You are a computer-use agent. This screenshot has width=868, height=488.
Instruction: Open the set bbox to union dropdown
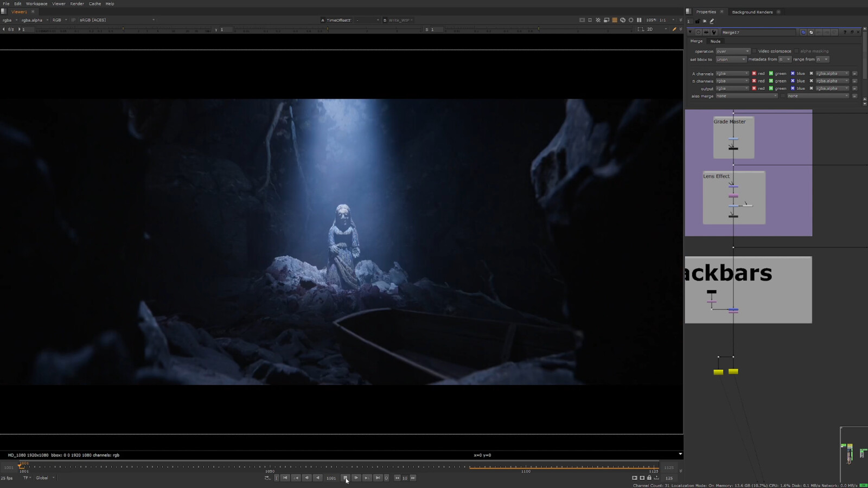pos(731,60)
